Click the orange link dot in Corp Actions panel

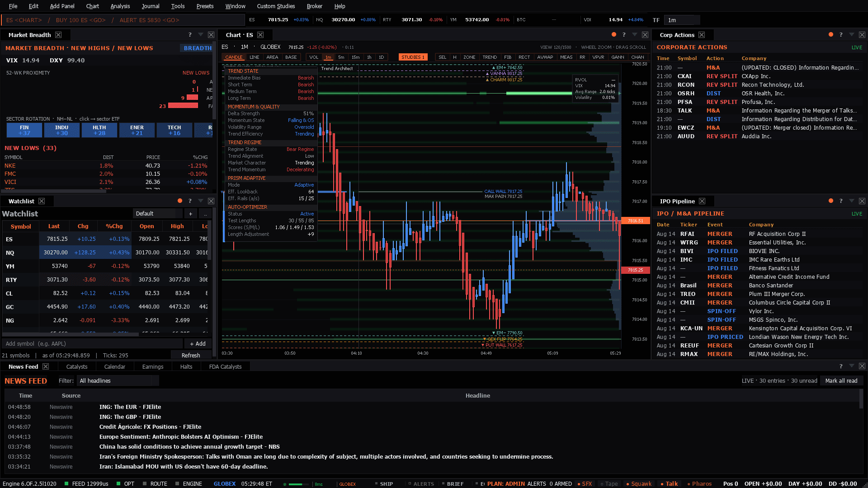pyautogui.click(x=831, y=35)
